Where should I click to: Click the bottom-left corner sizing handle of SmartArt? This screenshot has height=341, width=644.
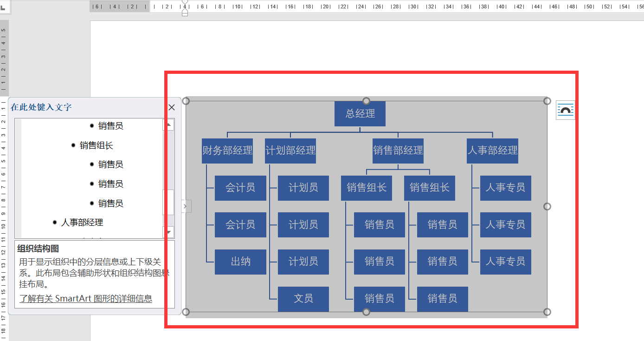(186, 312)
